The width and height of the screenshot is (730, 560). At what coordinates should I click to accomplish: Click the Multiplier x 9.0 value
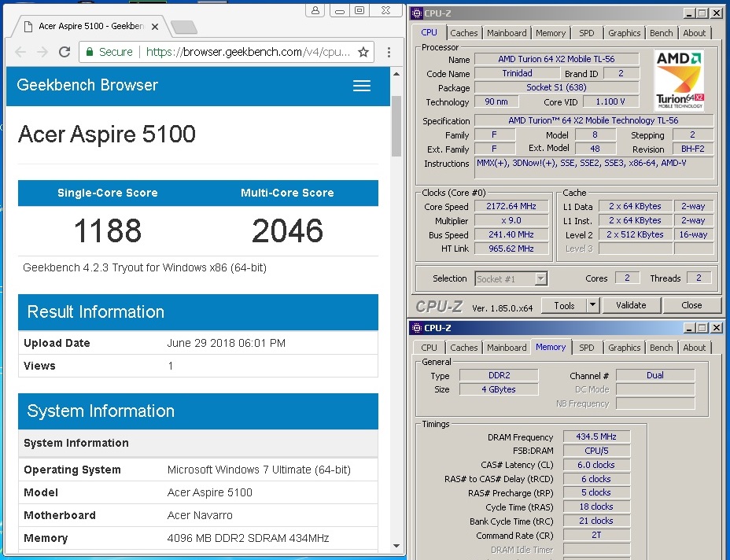point(511,220)
